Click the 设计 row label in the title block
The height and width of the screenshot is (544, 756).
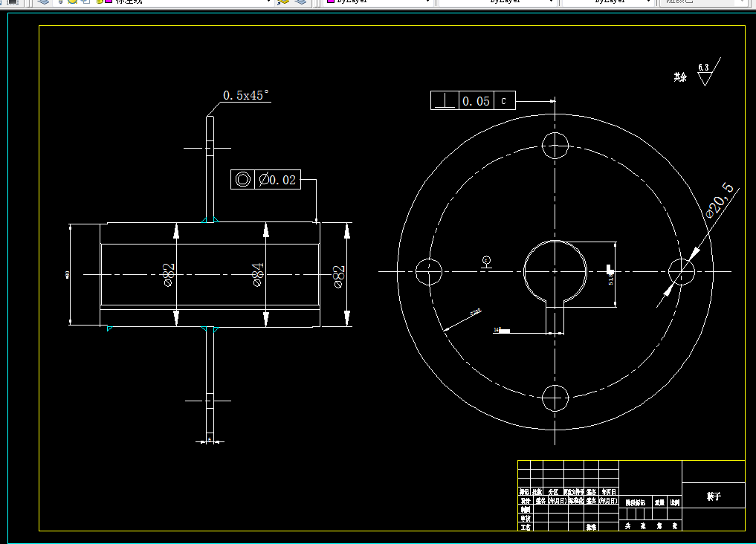point(525,501)
